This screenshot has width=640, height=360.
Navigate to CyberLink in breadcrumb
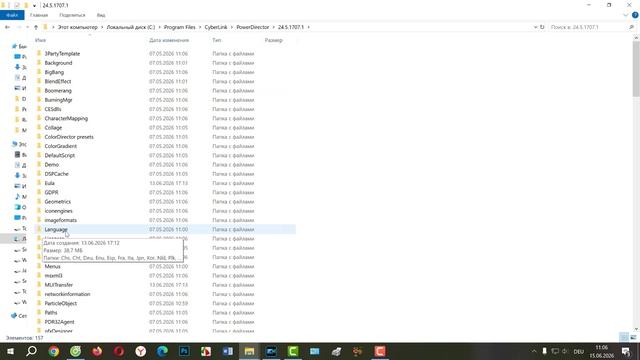[x=216, y=27]
